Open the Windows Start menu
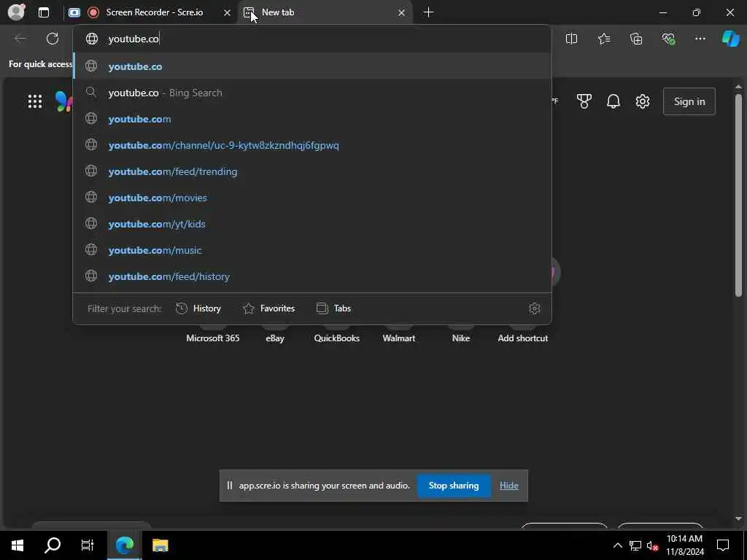Screen dimensions: 747x560 tap(18, 545)
